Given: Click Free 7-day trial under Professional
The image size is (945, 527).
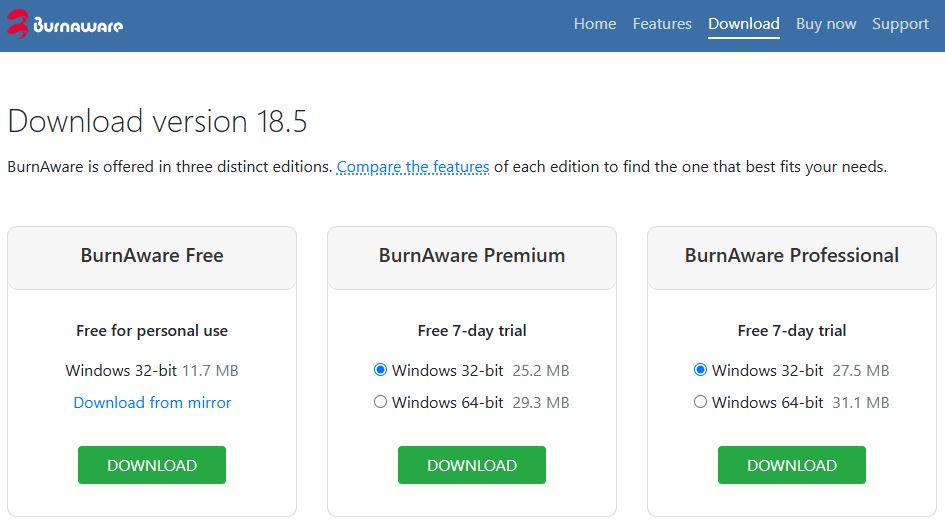Looking at the screenshot, I should 792,331.
